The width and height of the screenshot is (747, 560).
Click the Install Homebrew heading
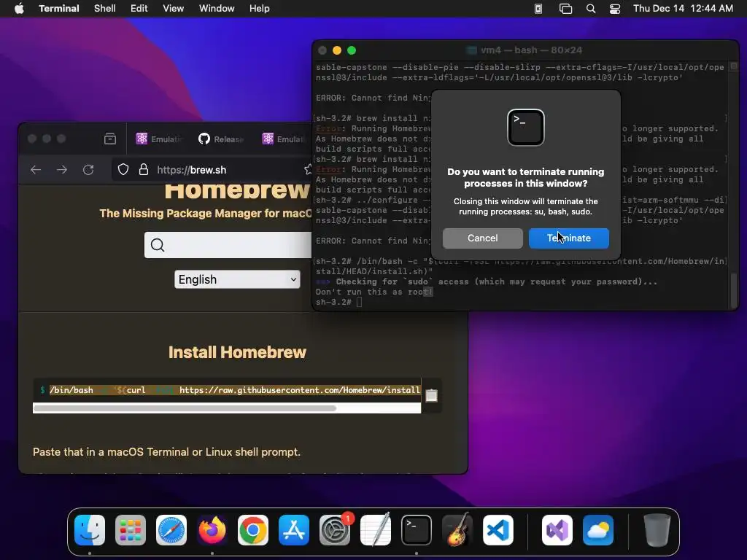[237, 352]
